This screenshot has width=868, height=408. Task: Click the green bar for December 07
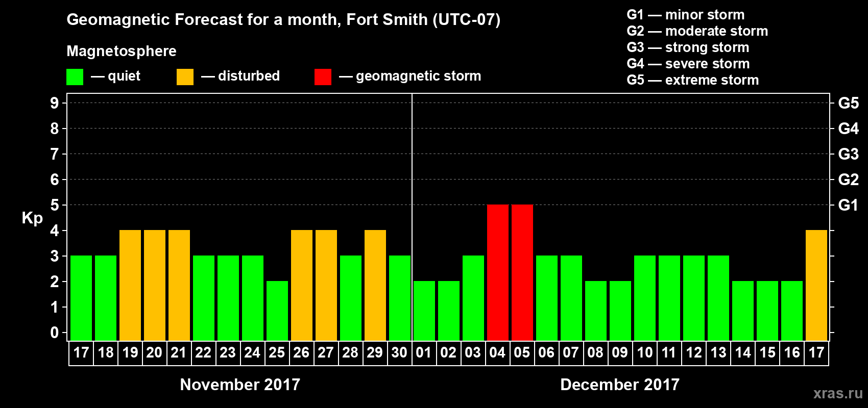pos(571,298)
